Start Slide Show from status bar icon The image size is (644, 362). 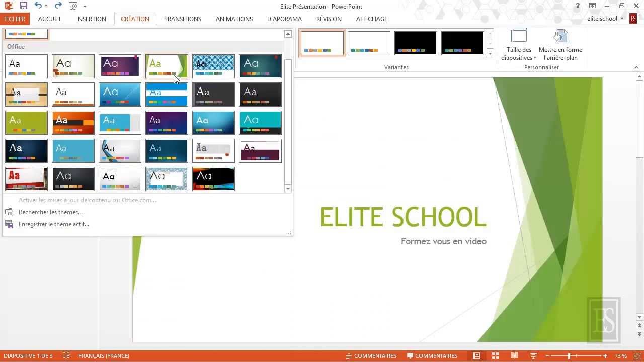[534, 356]
